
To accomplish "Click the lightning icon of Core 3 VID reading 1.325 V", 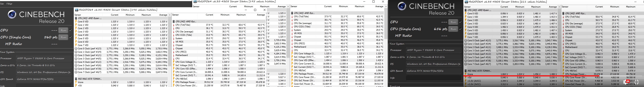I will pos(76,32).
